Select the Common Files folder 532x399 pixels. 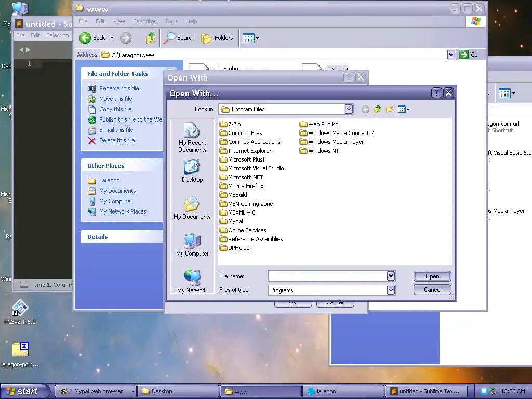point(241,133)
